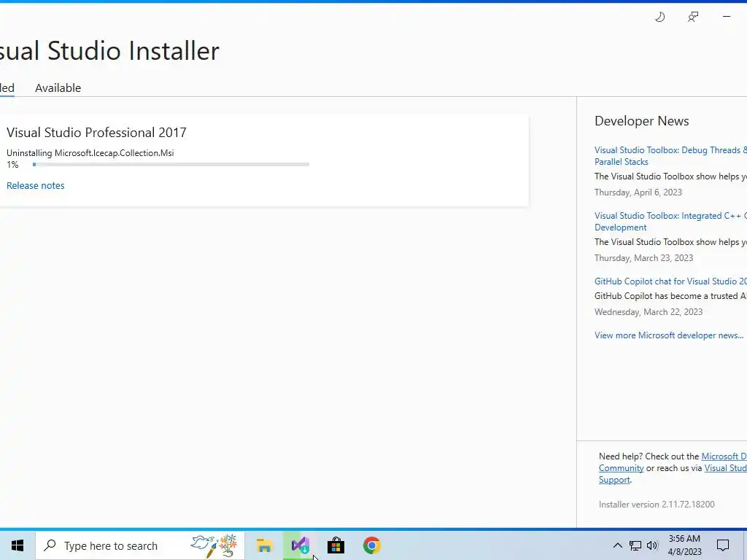Click the taskbar search box

click(x=140, y=545)
